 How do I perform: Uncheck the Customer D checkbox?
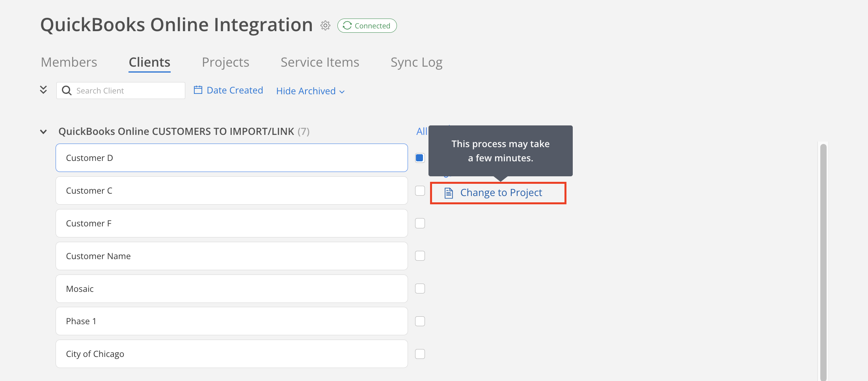pos(420,158)
